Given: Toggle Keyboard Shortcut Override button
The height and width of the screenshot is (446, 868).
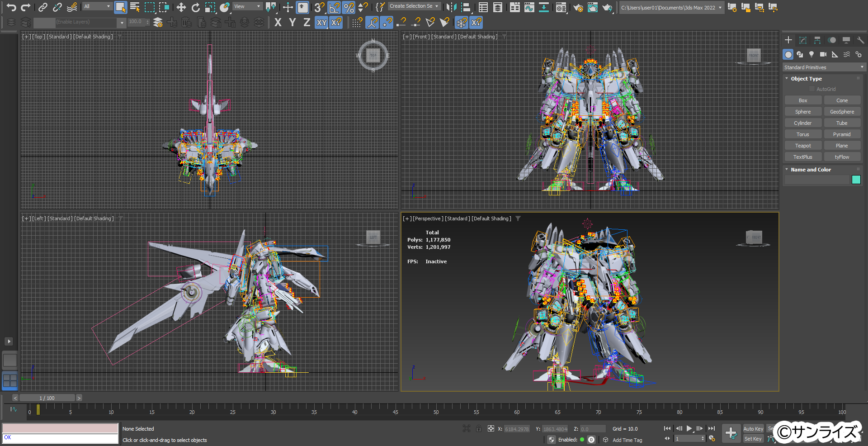Looking at the screenshot, I should [302, 7].
